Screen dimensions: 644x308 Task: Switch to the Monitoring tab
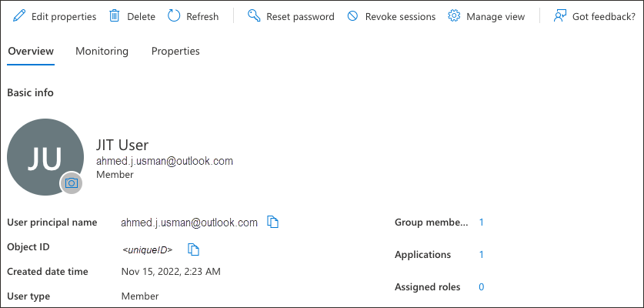coord(102,52)
